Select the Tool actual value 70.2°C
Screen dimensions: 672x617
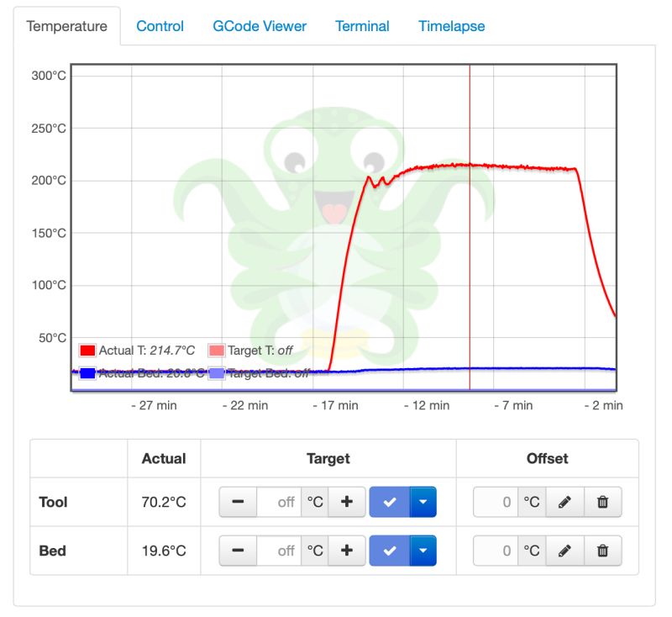click(164, 502)
